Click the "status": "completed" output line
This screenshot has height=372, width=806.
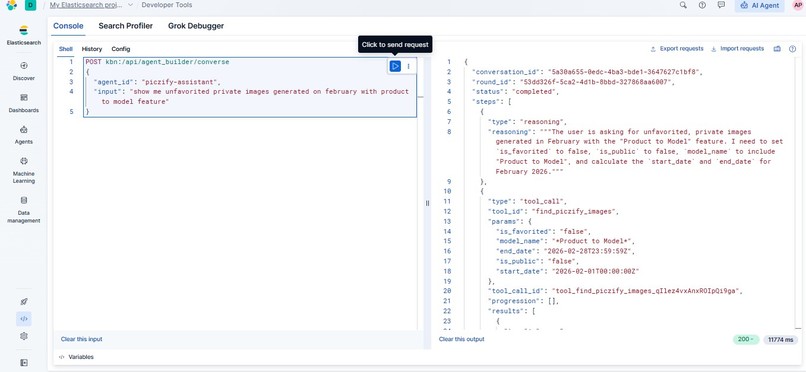tap(515, 92)
